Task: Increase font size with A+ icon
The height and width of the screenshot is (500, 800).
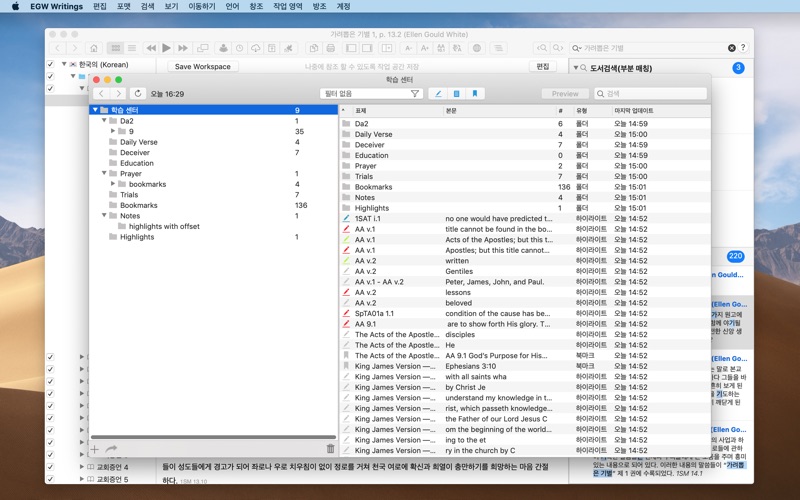Action: click(x=424, y=48)
